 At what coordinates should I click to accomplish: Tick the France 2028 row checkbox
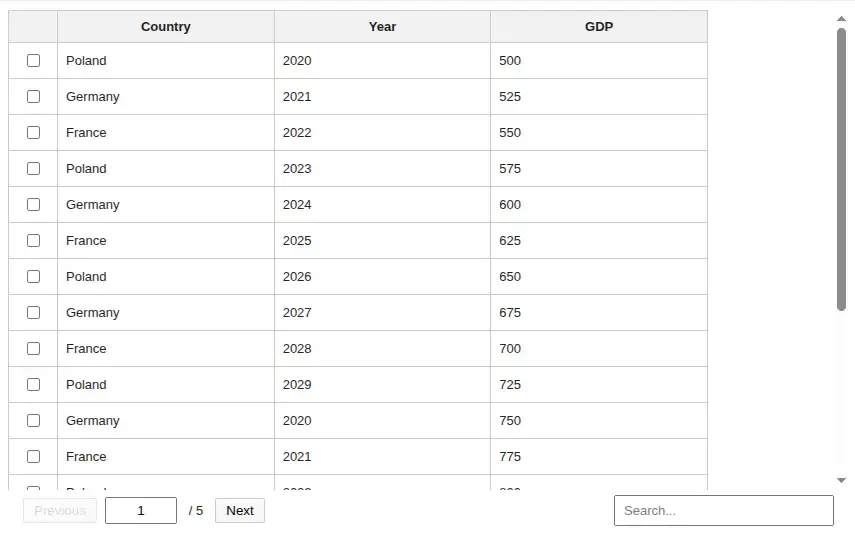click(33, 348)
